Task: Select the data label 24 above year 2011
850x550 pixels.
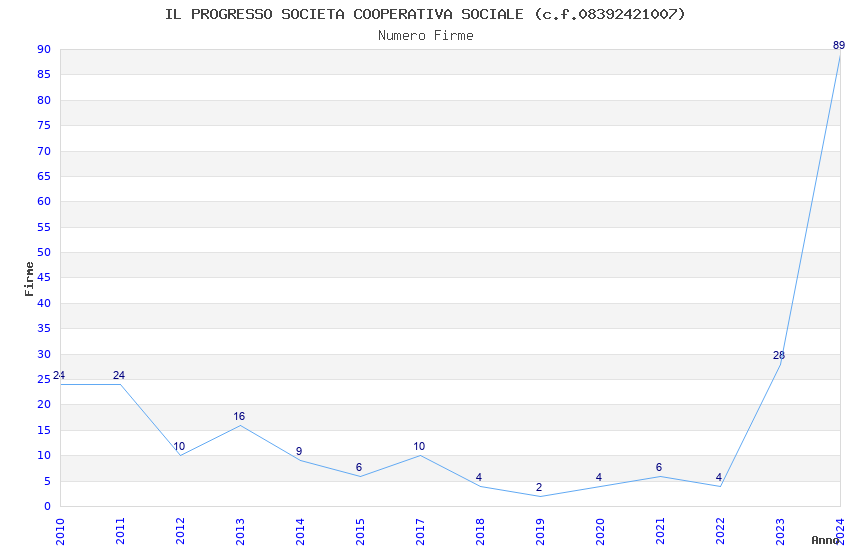Action: tap(119, 375)
